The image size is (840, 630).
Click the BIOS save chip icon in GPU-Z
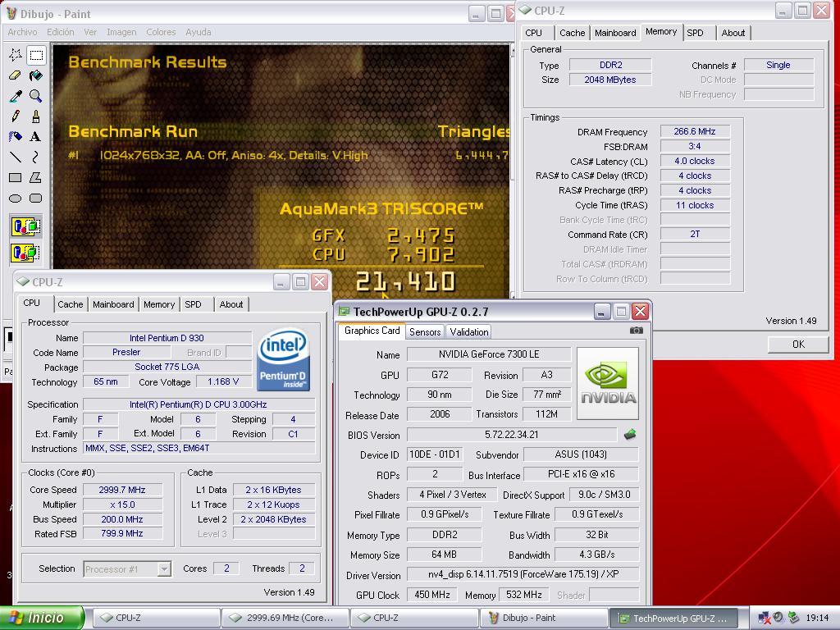tap(630, 435)
